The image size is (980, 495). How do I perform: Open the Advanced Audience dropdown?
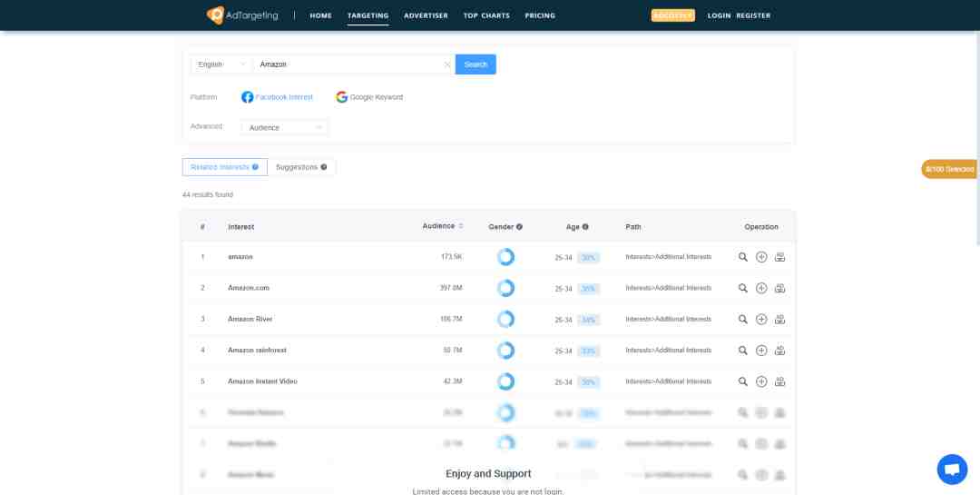(284, 128)
